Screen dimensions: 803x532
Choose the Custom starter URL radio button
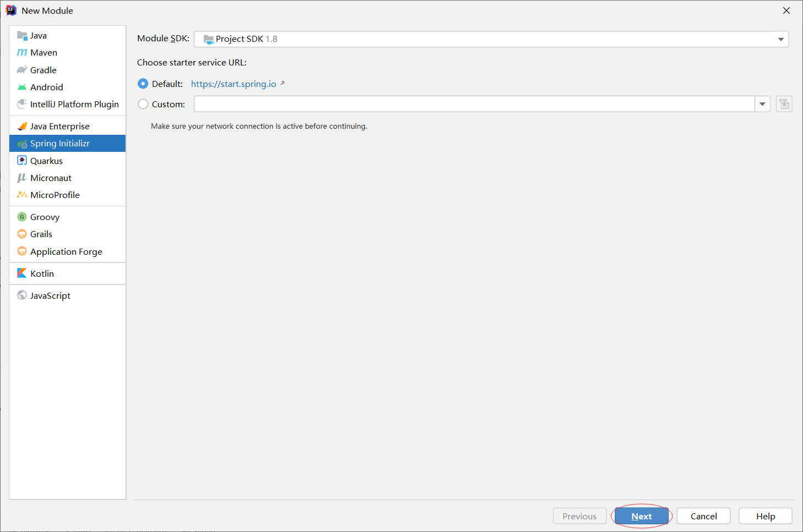tap(143, 104)
